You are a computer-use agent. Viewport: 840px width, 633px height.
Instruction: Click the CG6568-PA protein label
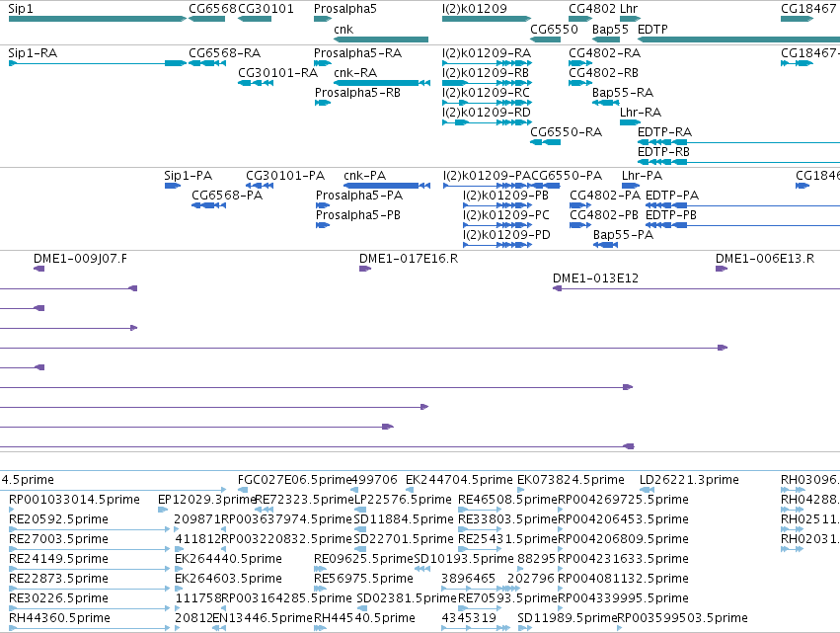[x=227, y=196]
